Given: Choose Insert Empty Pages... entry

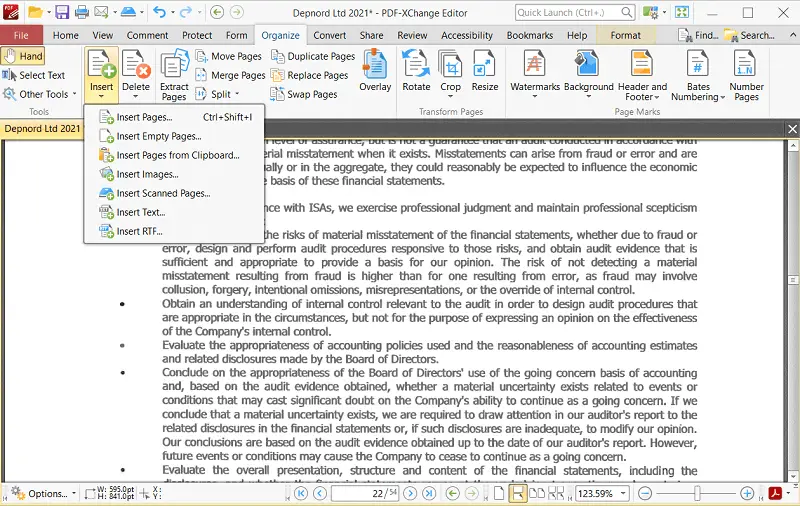Looking at the screenshot, I should pyautogui.click(x=175, y=136).
